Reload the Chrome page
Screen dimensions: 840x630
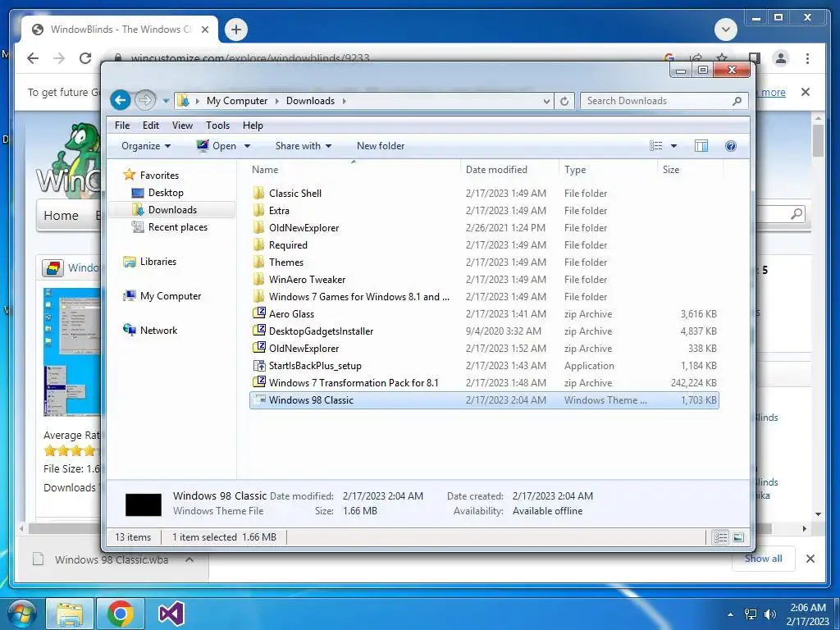click(x=85, y=58)
